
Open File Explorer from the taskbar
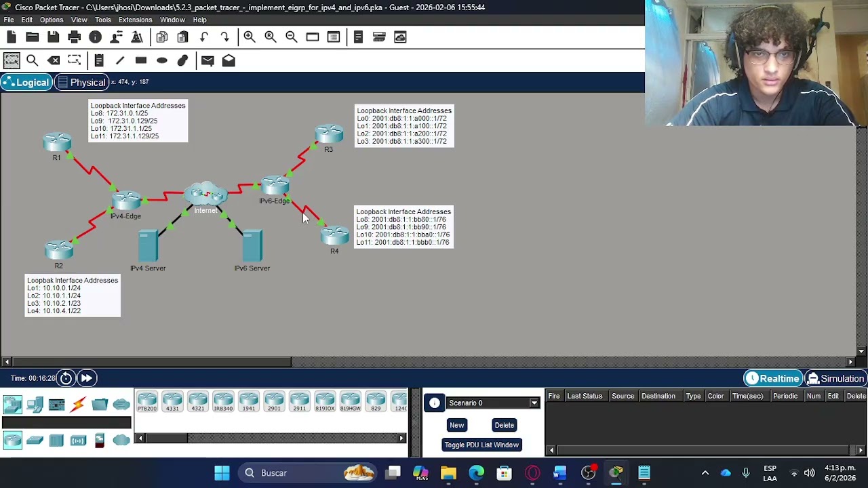click(448, 472)
